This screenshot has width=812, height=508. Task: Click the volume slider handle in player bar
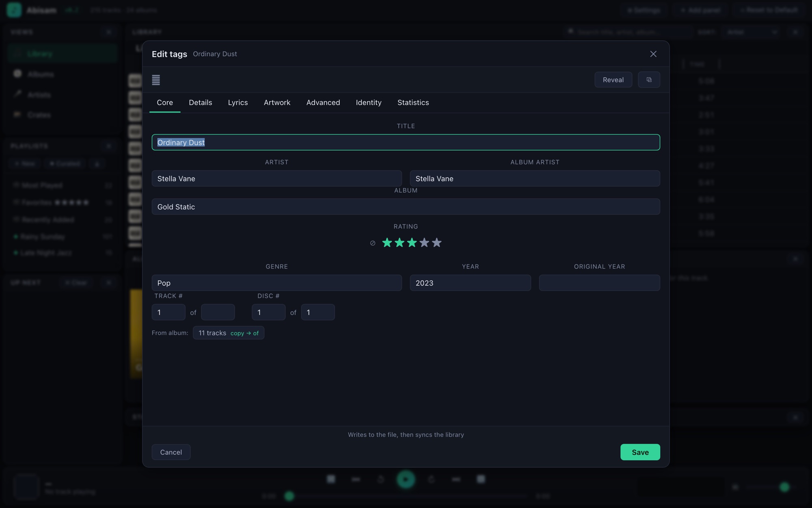point(784,487)
